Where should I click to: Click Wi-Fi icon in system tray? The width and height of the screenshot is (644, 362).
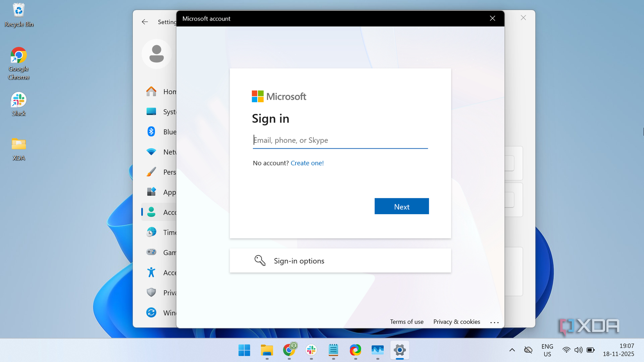click(x=566, y=350)
